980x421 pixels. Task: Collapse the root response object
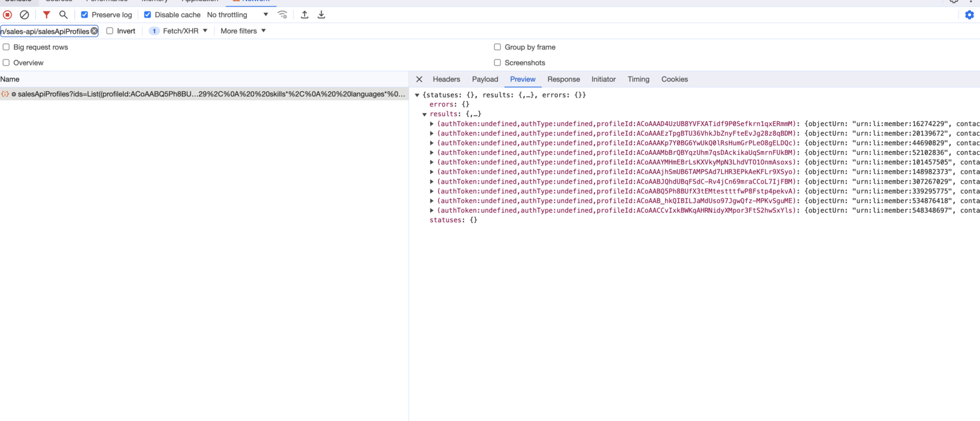(x=417, y=95)
